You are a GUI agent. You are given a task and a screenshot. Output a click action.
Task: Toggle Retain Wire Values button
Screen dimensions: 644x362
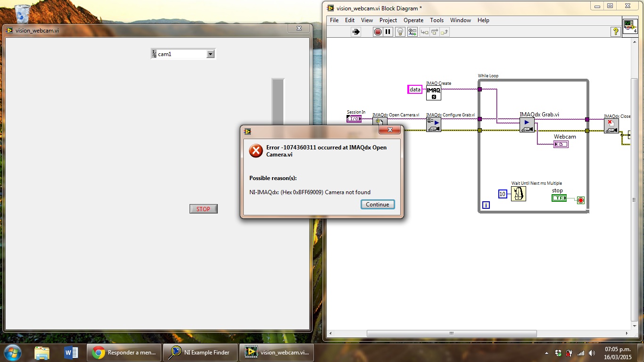[x=413, y=32]
